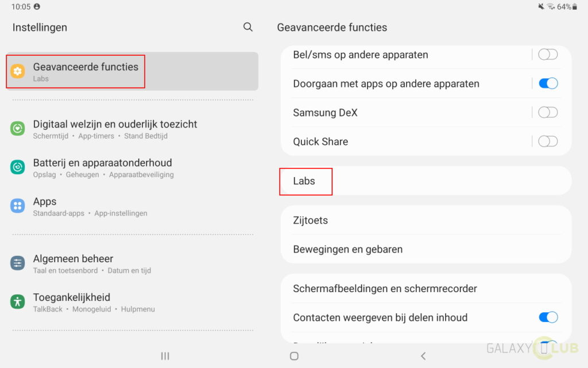Click the green Toegankelijkheid person icon
588x368 pixels.
pos(18,301)
